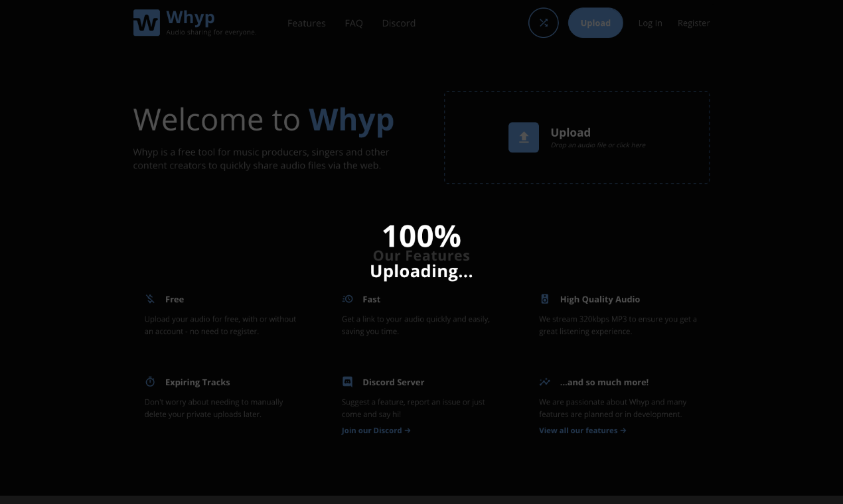This screenshot has height=504, width=843.
Task: Open the FAQ page
Action: click(354, 23)
